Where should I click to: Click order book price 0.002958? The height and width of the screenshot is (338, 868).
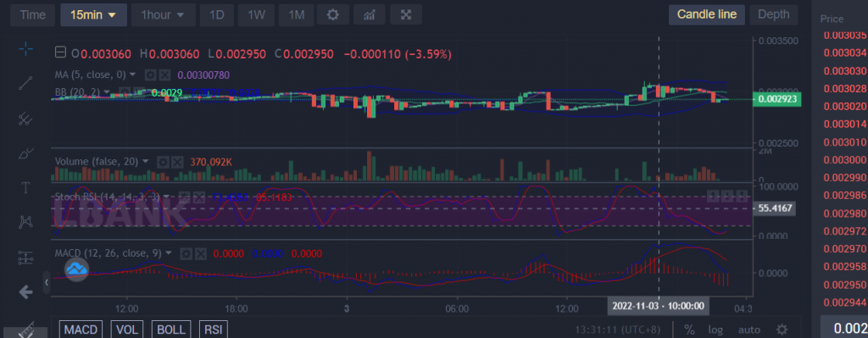pos(845,267)
